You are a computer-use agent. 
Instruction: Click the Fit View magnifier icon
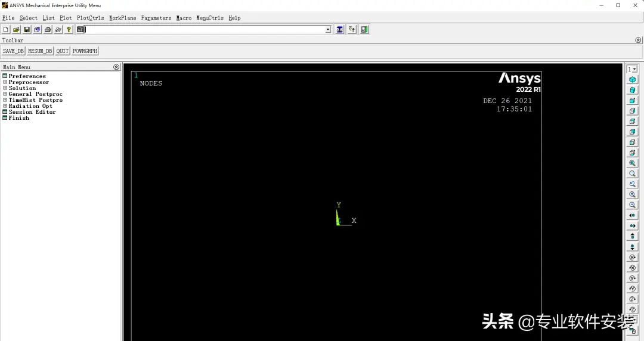(633, 163)
